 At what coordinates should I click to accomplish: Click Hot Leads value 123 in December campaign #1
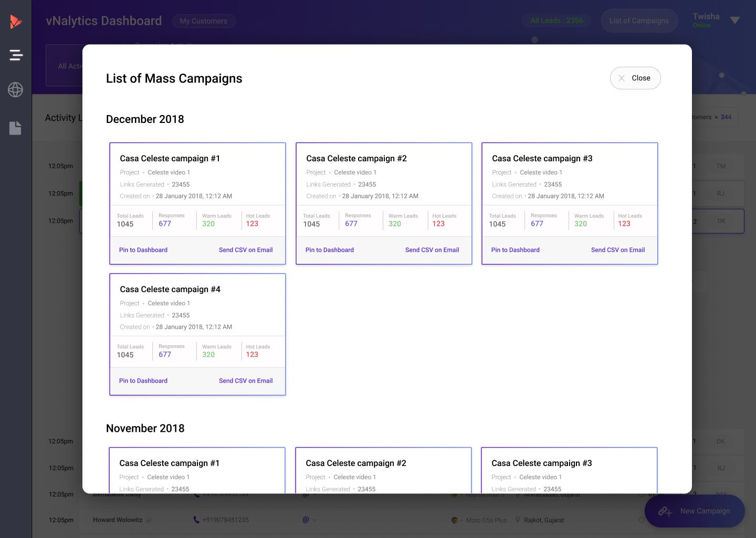point(252,224)
